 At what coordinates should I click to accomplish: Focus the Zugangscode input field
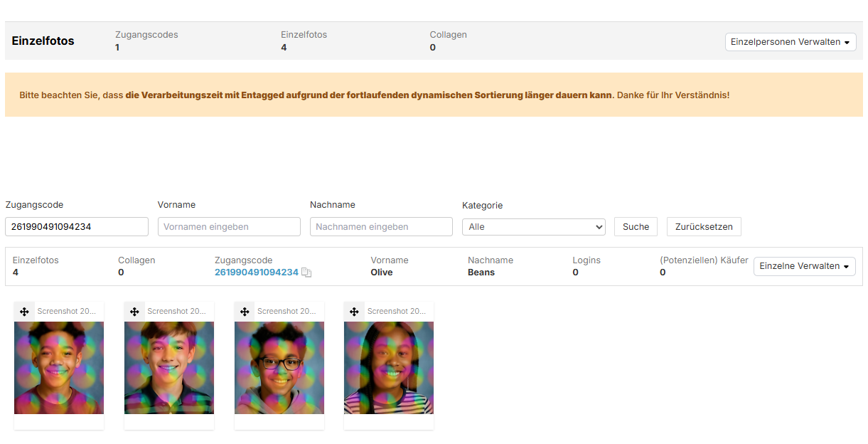77,227
